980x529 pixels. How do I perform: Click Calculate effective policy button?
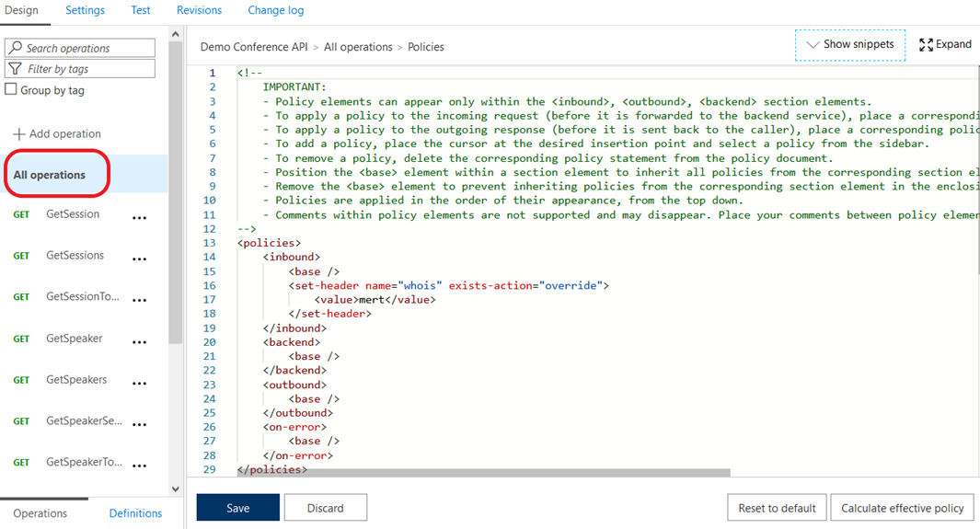pyautogui.click(x=902, y=508)
